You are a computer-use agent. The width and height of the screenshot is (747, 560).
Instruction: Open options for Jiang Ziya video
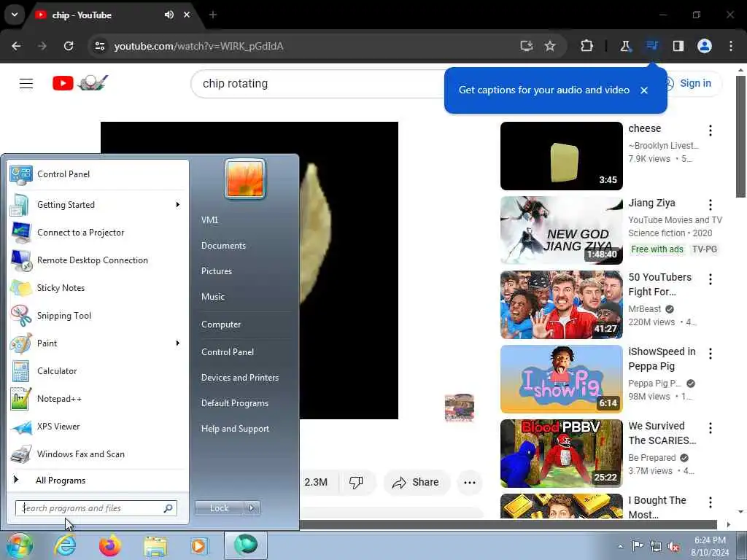point(711,205)
